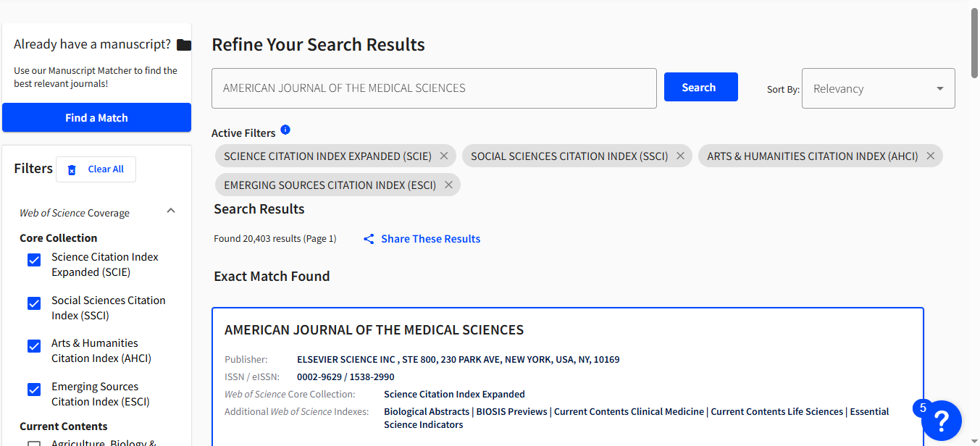Screen dimensions: 980x446
Task: Open American Journal of the Medical Sciences title
Action: click(x=374, y=330)
